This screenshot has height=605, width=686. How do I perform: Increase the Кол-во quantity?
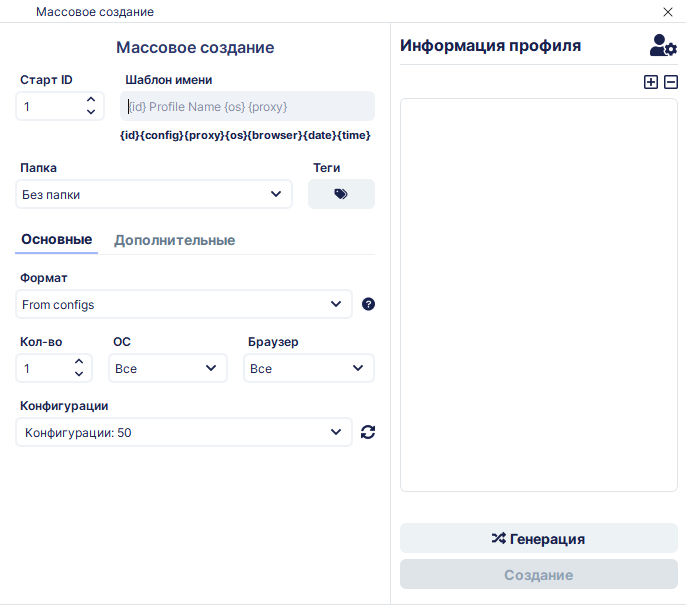pos(79,362)
